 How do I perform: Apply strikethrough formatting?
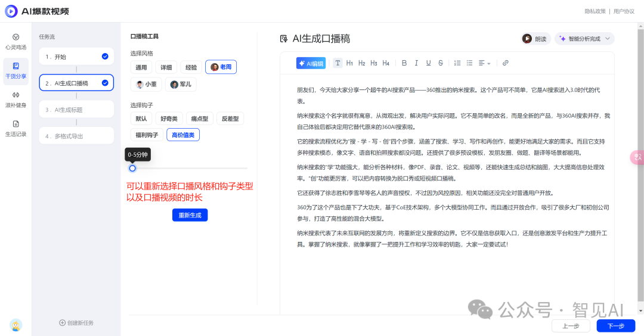click(441, 63)
